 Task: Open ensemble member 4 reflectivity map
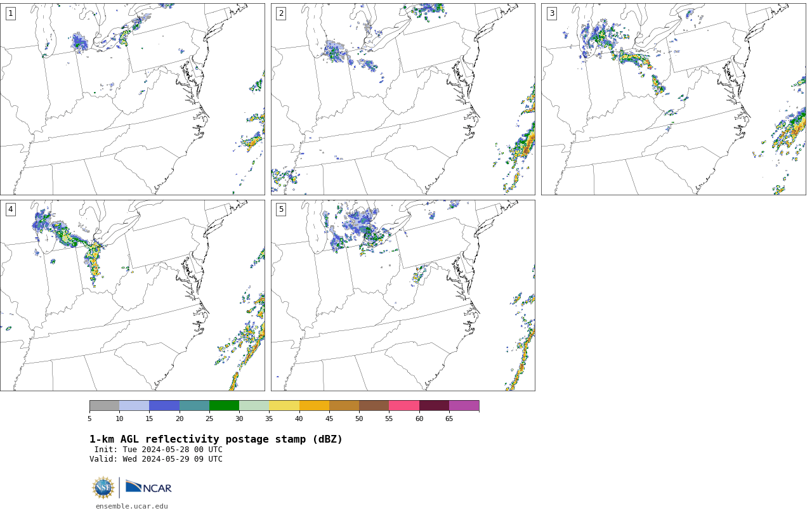(x=132, y=295)
